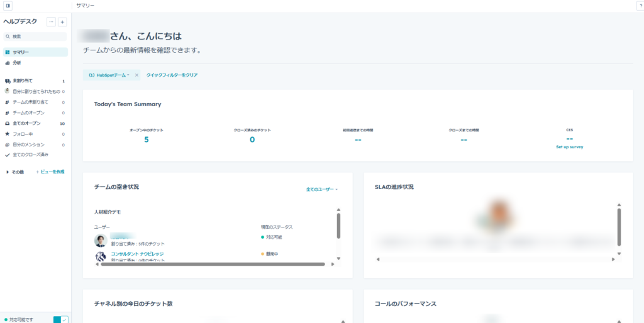644x323 pixels.
Task: Click the 人材紹介デモ team name
Action: (108, 212)
